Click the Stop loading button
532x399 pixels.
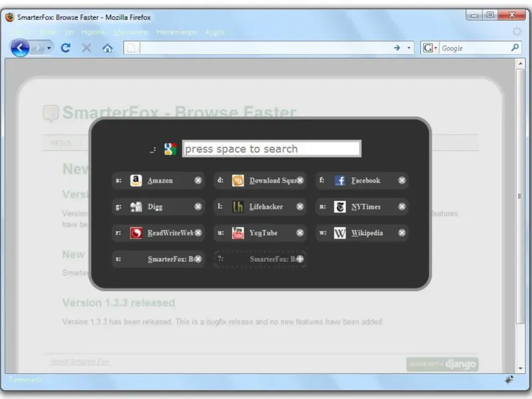click(86, 48)
